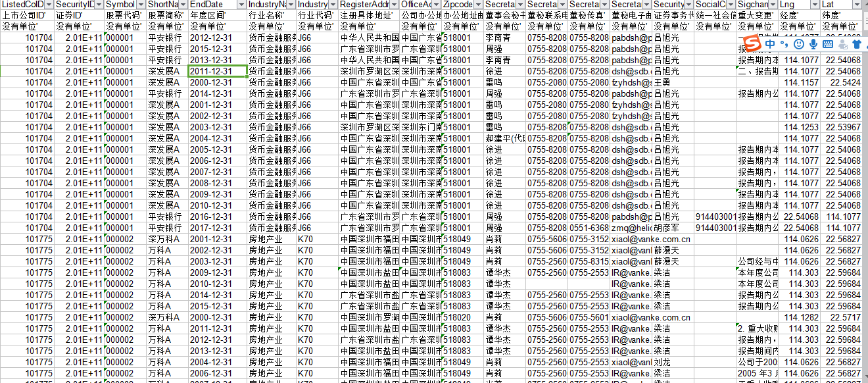868x383 pixels.
Task: Activate microphone voice input on IME bar
Action: tap(813, 43)
